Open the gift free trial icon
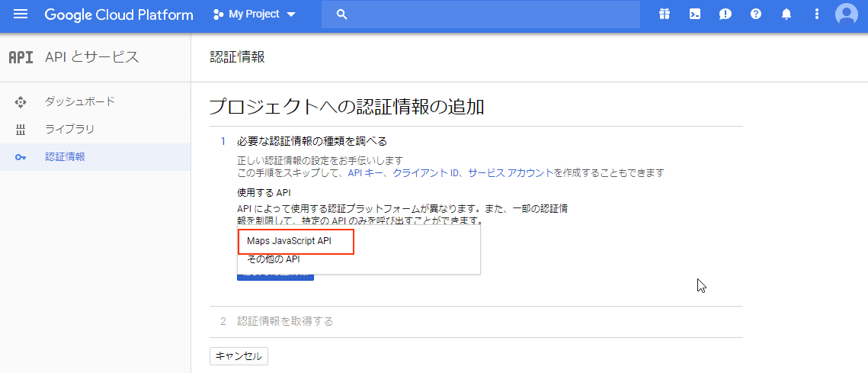This screenshot has width=868, height=373. point(665,14)
